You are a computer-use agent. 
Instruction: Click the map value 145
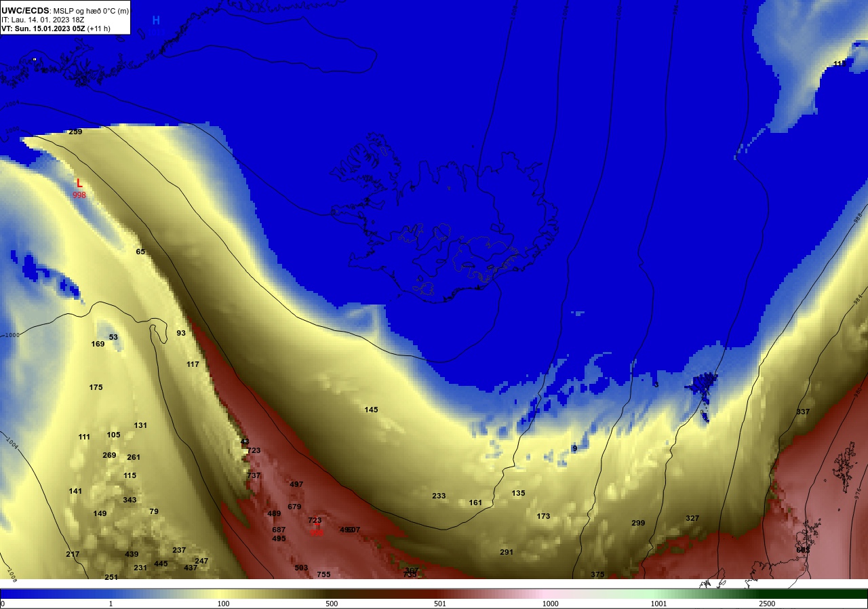click(371, 410)
